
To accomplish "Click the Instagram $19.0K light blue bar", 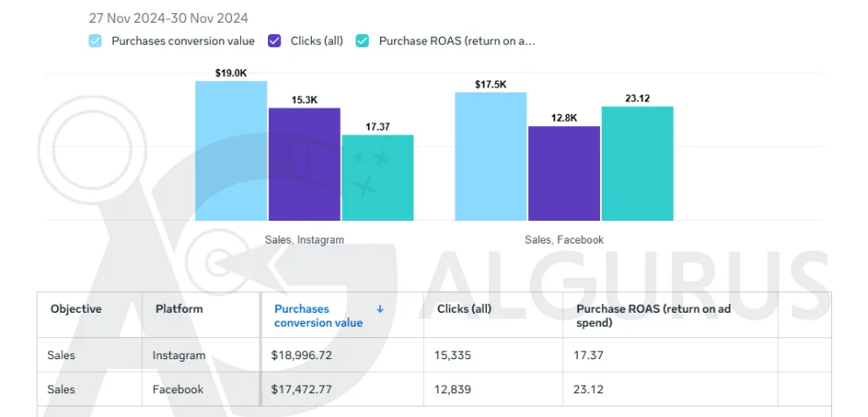I will [231, 151].
